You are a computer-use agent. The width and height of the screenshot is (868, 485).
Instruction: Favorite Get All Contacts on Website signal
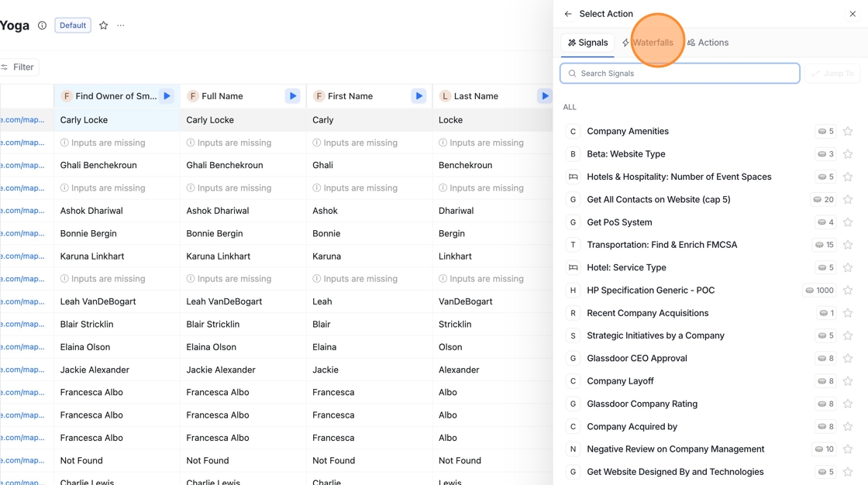[848, 199]
